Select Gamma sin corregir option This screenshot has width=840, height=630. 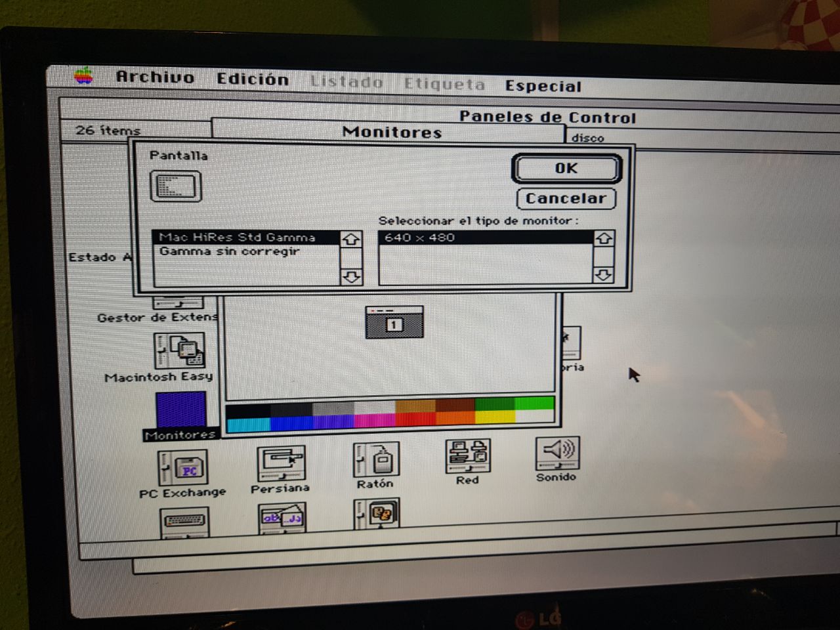pyautogui.click(x=229, y=251)
